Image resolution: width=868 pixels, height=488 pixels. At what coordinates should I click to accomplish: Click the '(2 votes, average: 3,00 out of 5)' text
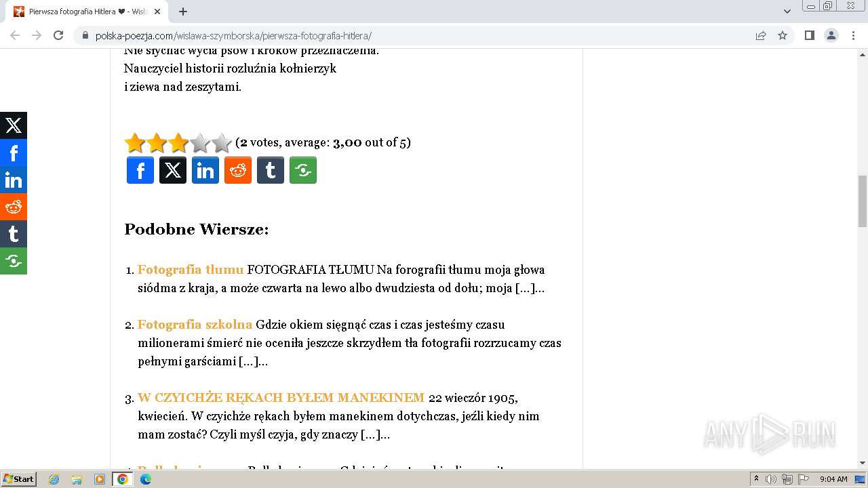[x=323, y=142]
